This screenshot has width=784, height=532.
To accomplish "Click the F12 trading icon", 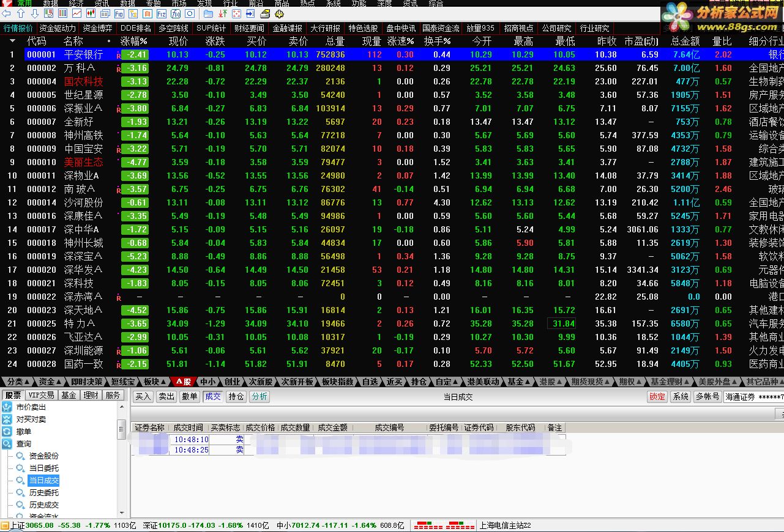I will 162,13.
